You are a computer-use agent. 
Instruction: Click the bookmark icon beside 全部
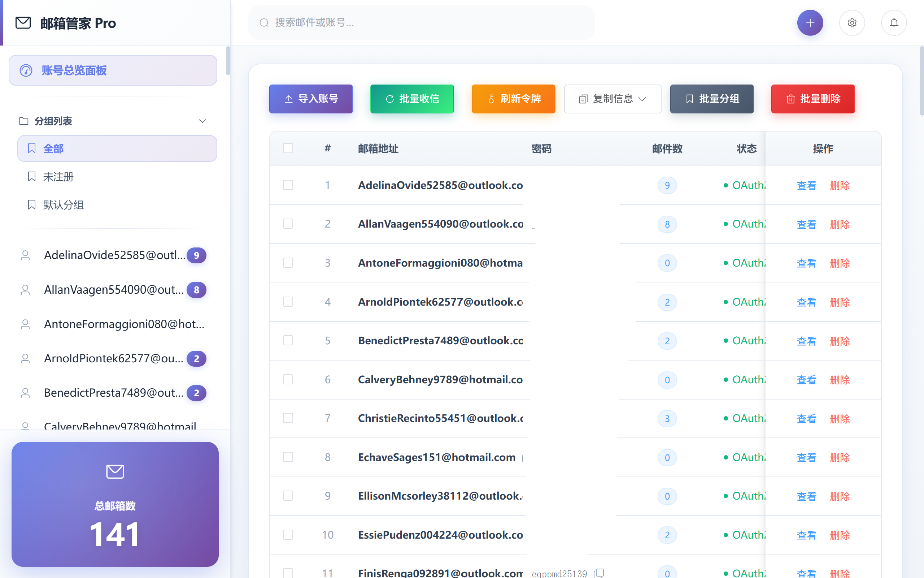click(32, 148)
